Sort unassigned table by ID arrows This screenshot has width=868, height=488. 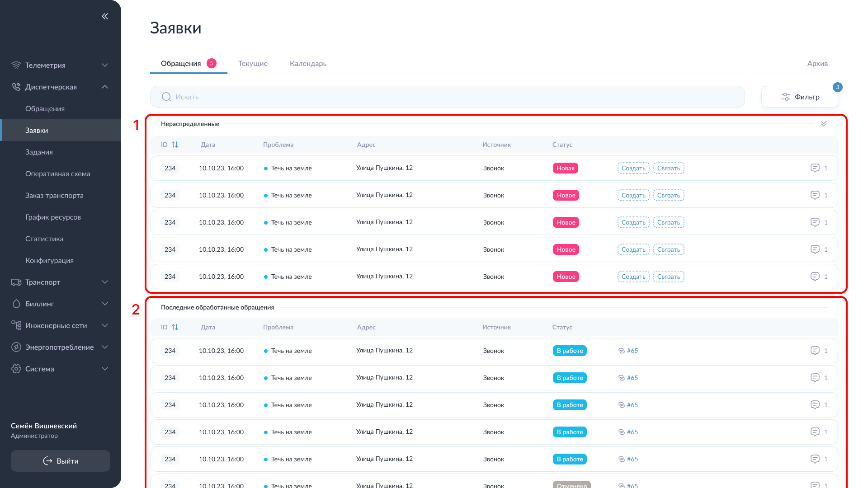175,145
